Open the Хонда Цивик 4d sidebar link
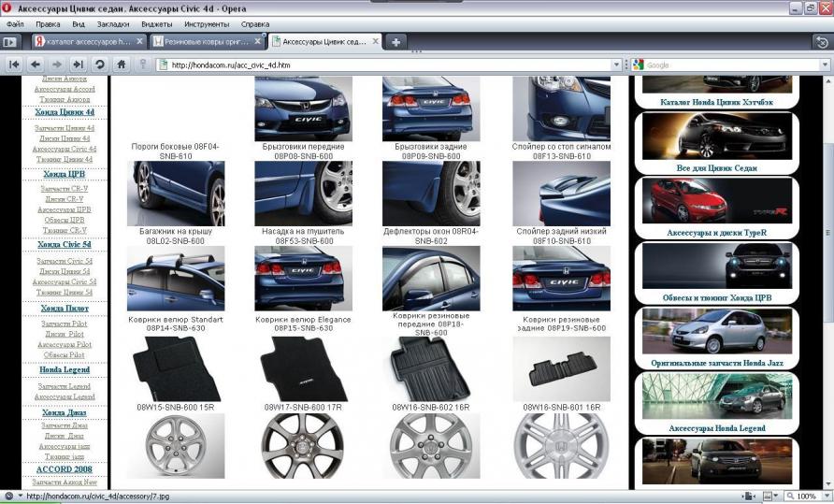This screenshot has height=504, width=834. 65,112
